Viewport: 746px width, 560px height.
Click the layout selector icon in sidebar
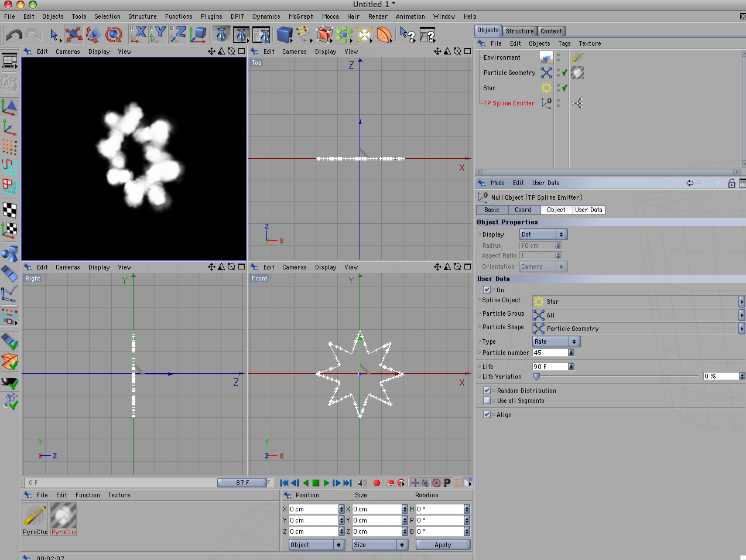(x=9, y=60)
